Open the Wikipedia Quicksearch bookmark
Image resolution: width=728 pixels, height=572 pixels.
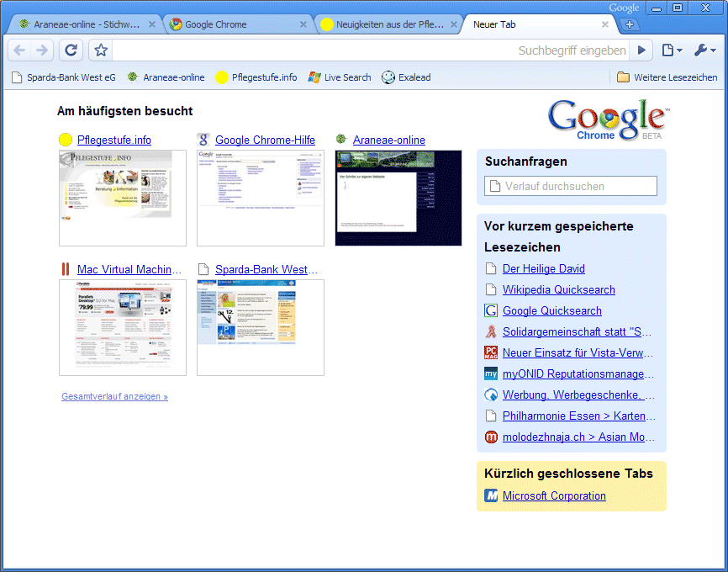point(558,289)
